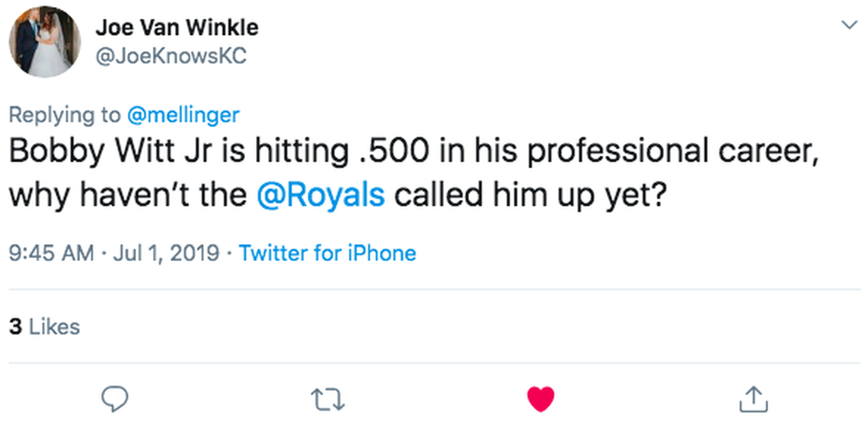Click the reply speech bubble icon
Viewport: 868px width, 433px height.
[115, 397]
